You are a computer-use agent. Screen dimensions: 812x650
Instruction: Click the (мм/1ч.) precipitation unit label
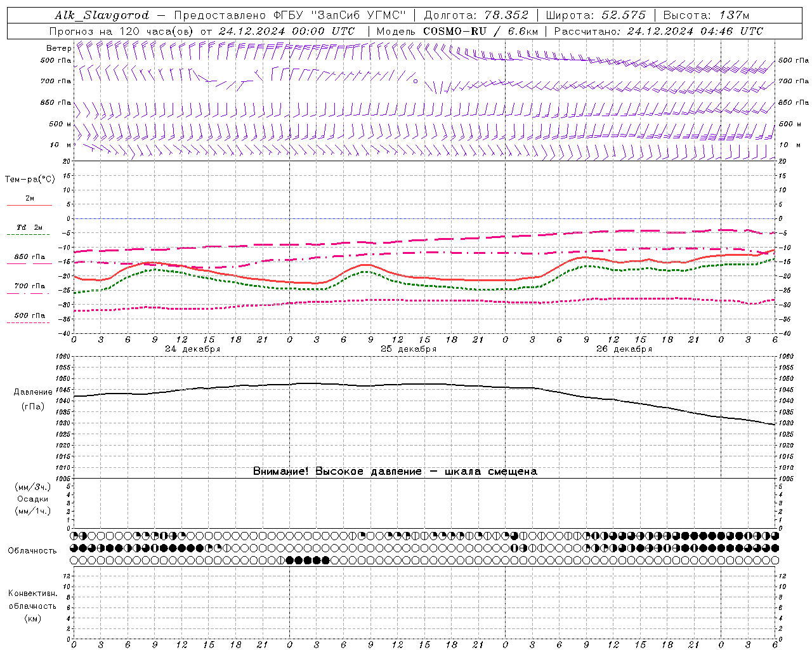(x=33, y=511)
